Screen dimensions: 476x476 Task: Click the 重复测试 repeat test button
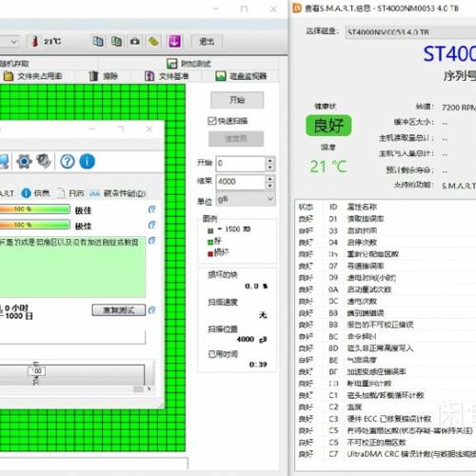coord(119,310)
